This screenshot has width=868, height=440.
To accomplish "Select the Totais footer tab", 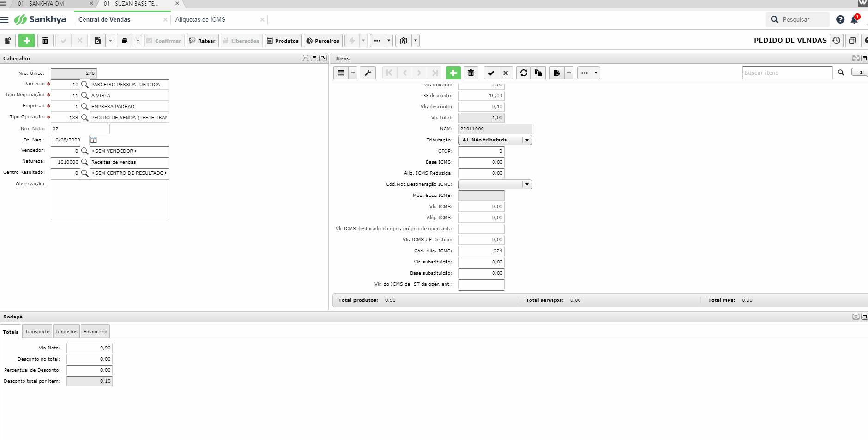I will click(11, 332).
